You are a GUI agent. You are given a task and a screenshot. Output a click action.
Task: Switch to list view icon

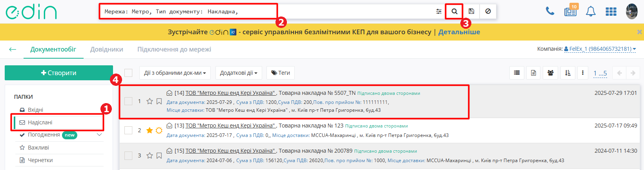(517, 73)
